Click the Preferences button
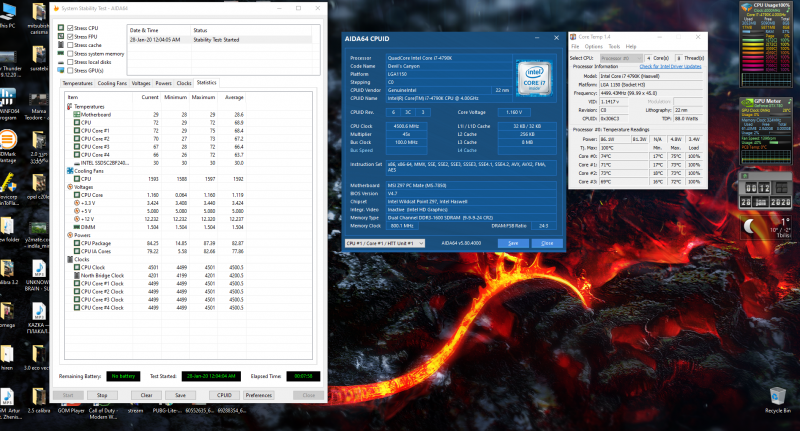The width and height of the screenshot is (800, 431). tap(259, 395)
